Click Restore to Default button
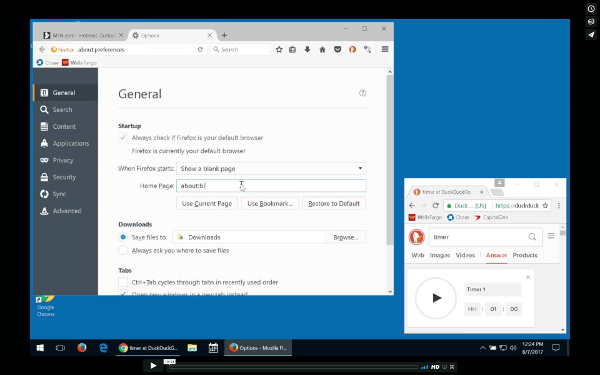600x375 pixels. pos(334,204)
